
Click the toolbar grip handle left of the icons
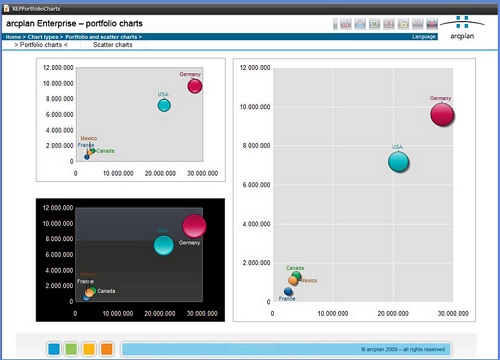tap(335, 24)
